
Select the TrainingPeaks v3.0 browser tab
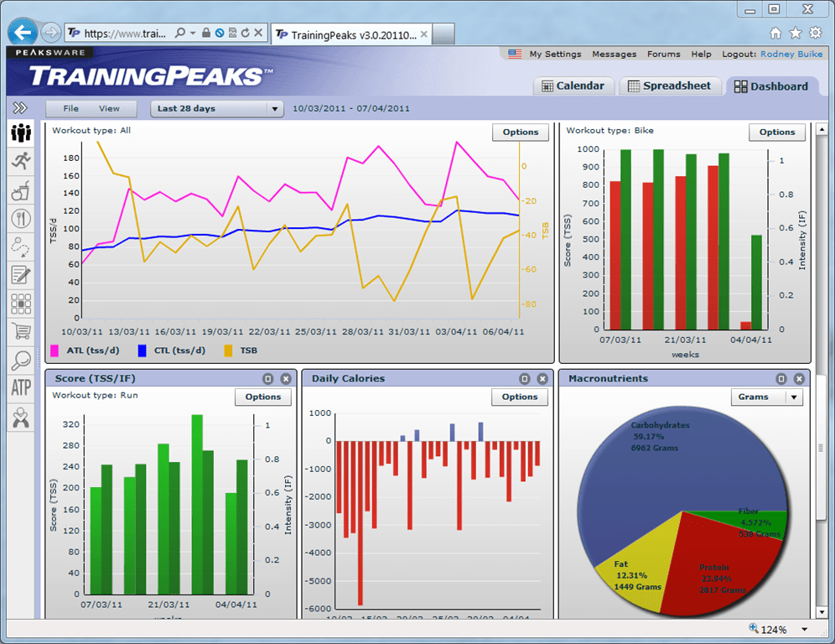click(351, 35)
